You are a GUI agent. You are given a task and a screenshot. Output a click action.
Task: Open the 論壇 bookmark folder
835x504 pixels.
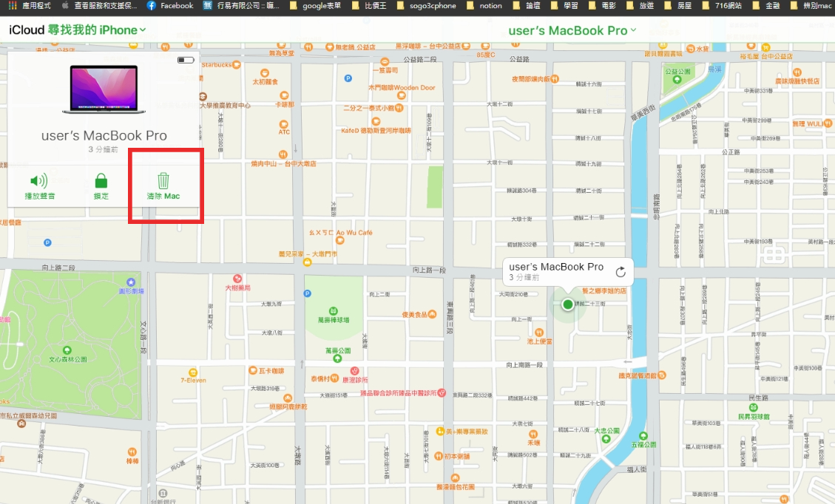(x=526, y=6)
